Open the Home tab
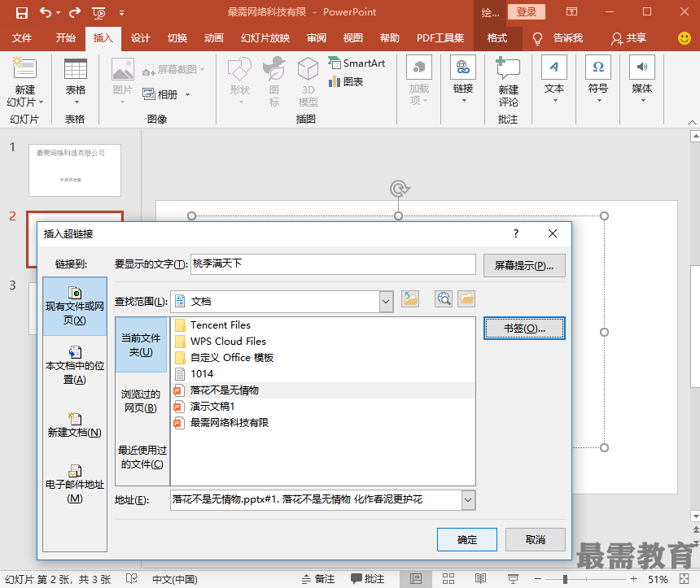Screen dimensions: 700x588 click(x=66, y=38)
